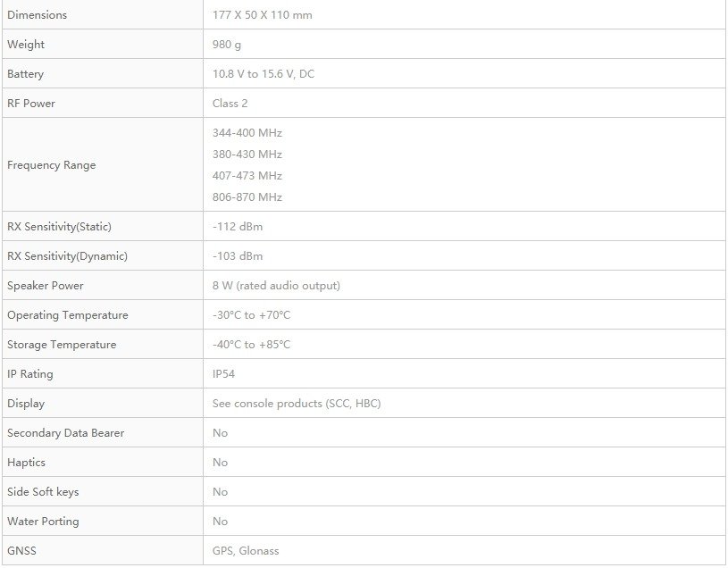Image resolution: width=728 pixels, height=568 pixels.
Task: Click the 806-870 MHz frequency entry
Action: point(247,197)
